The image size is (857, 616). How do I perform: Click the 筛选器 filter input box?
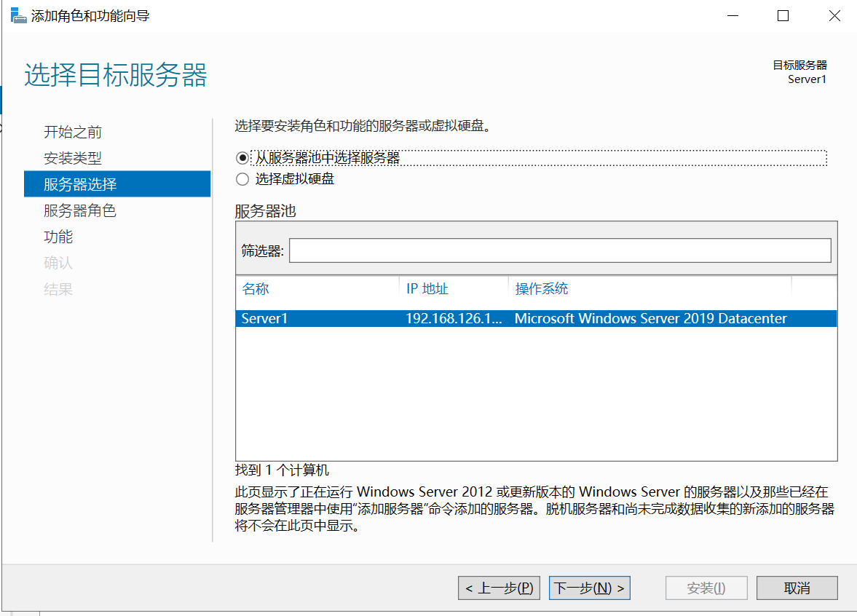click(x=560, y=250)
